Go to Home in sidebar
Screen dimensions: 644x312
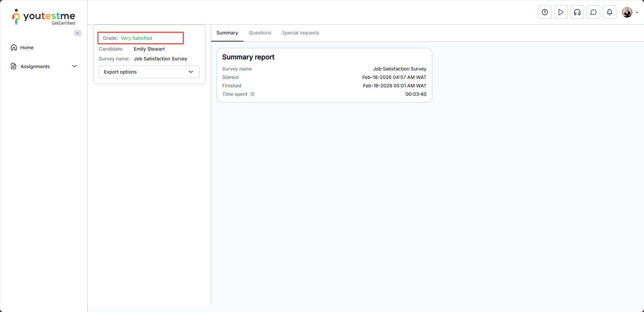click(x=27, y=48)
